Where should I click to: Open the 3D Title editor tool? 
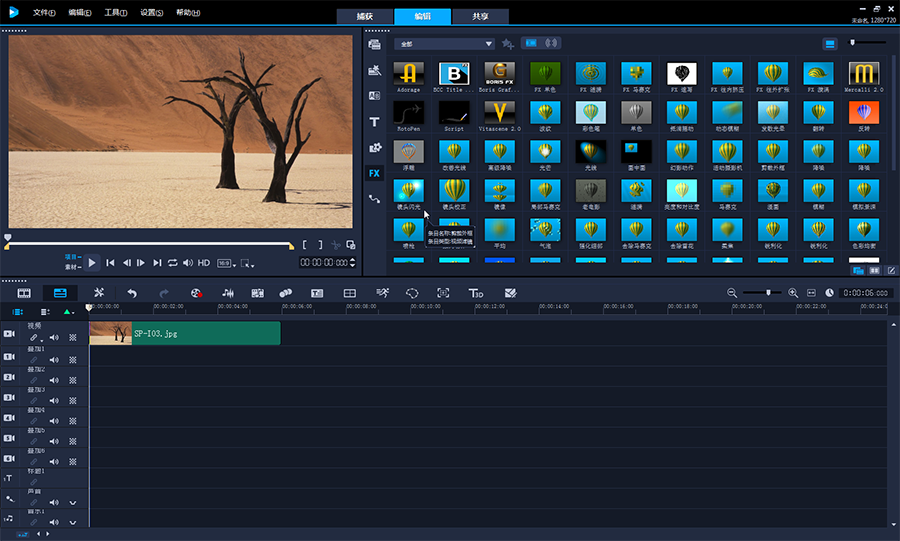click(x=476, y=293)
